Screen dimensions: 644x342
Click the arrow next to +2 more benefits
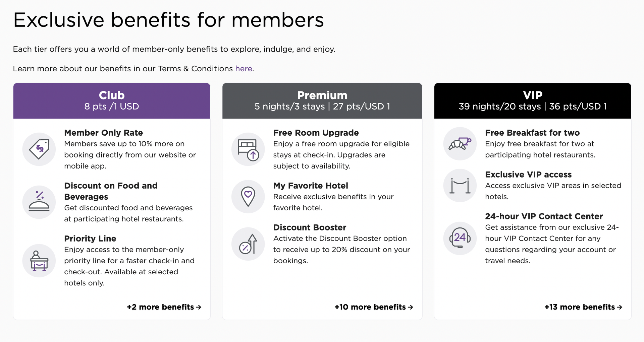tap(199, 307)
